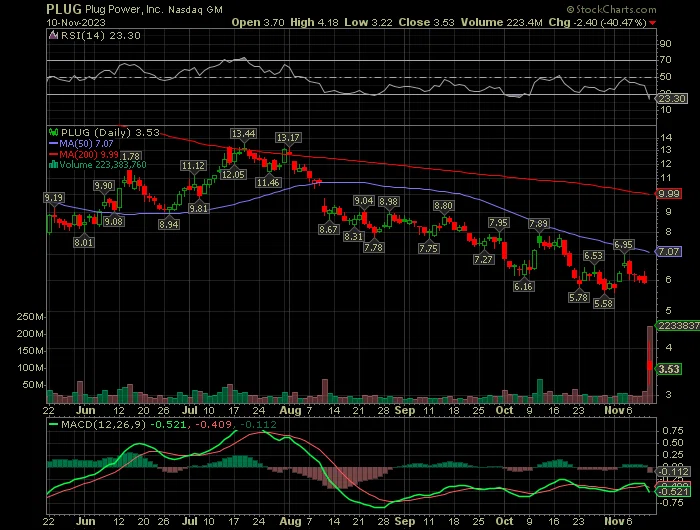Viewport: 700px width, 530px height.
Task: Click the Sep label under the MACD panel
Action: tap(405, 521)
